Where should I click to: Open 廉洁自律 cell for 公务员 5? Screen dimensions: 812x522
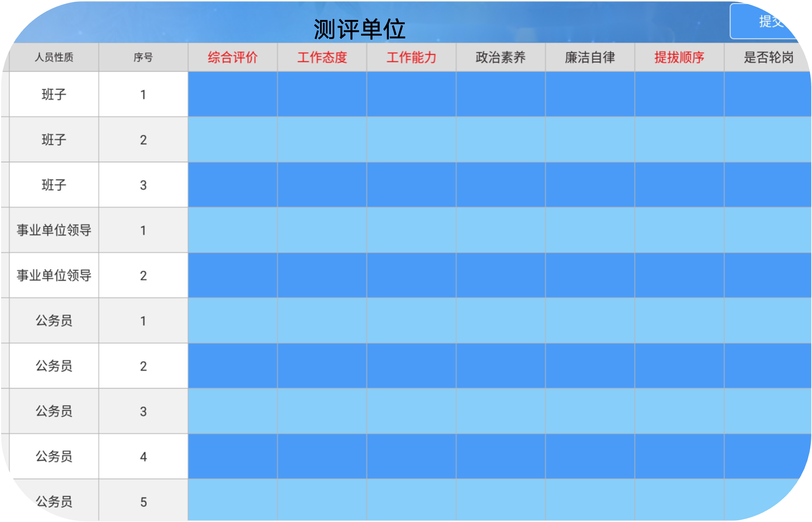pos(590,500)
